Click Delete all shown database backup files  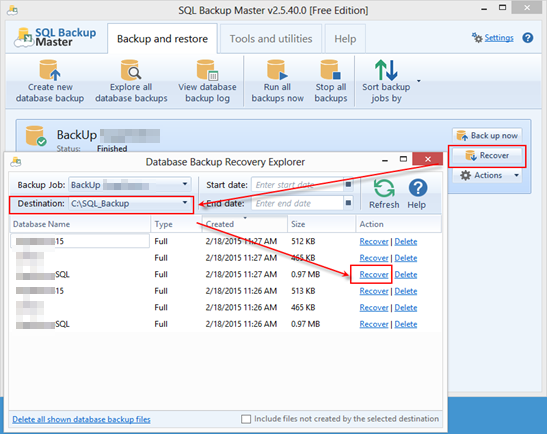pos(81,419)
